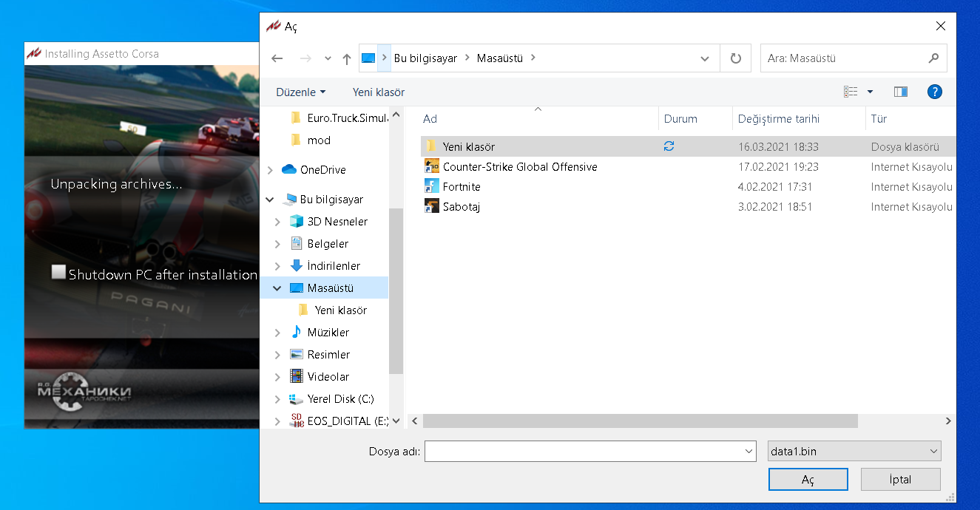Click the sync status icon for Yeni klasör

669,146
